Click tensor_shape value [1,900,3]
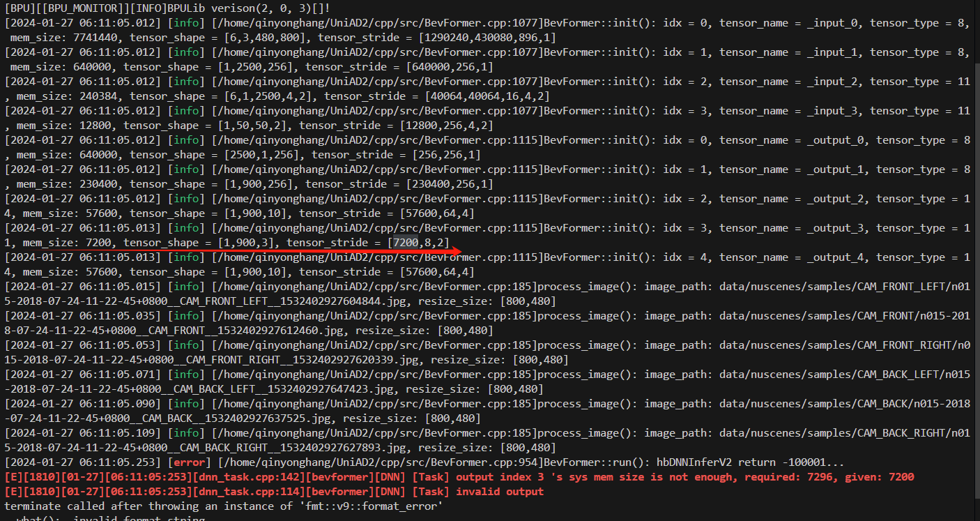Viewport: 980px width, 521px height. point(250,243)
